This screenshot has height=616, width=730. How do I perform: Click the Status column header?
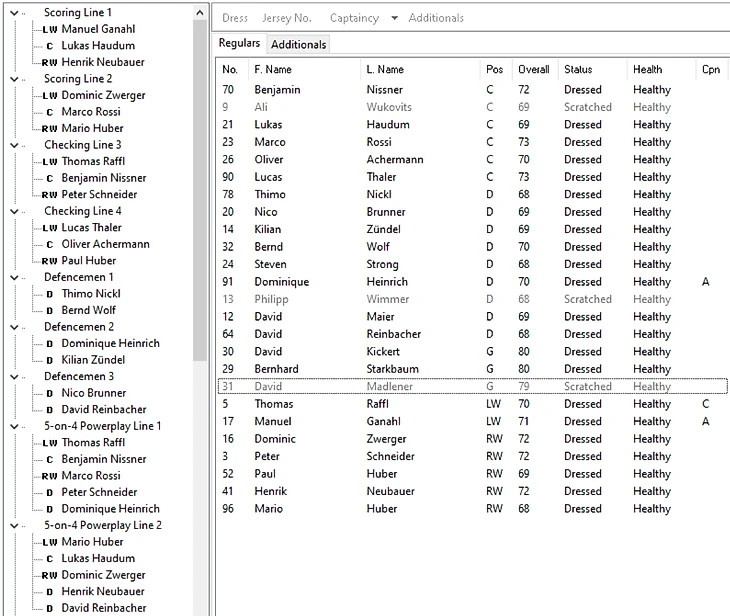click(x=578, y=70)
